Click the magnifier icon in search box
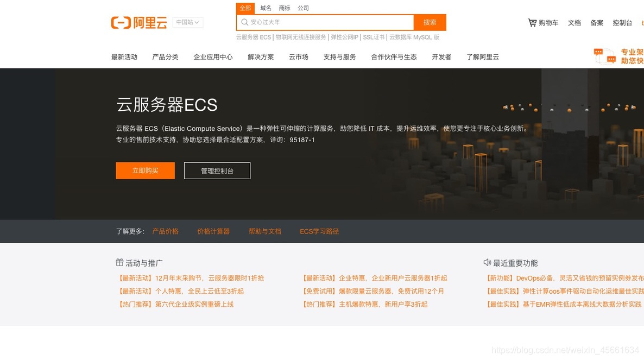This screenshot has height=360, width=644. tap(245, 22)
